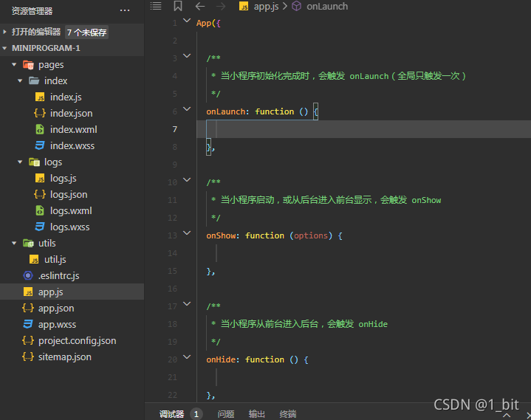Screen dimensions: 531x420
Task: Click the debugger tab count badge 1
Action: [x=196, y=414]
